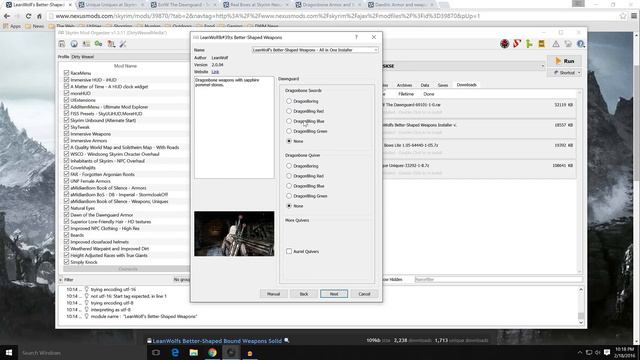The image size is (640, 360).
Task: Click the greyed update icon beside the warning triangle
Action: 568,44
